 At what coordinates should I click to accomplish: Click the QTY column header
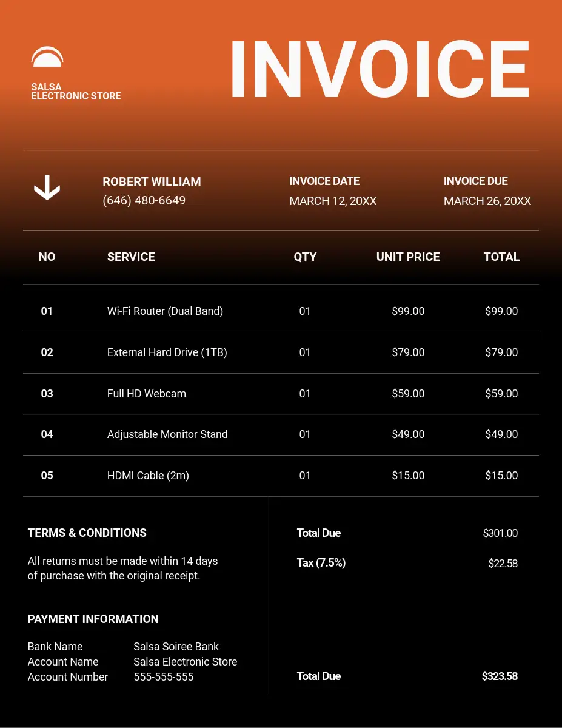[x=305, y=257]
